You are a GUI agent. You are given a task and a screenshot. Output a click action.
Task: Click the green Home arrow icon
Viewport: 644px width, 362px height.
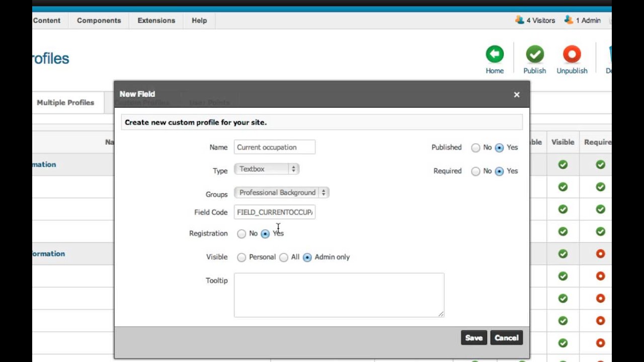tap(495, 54)
